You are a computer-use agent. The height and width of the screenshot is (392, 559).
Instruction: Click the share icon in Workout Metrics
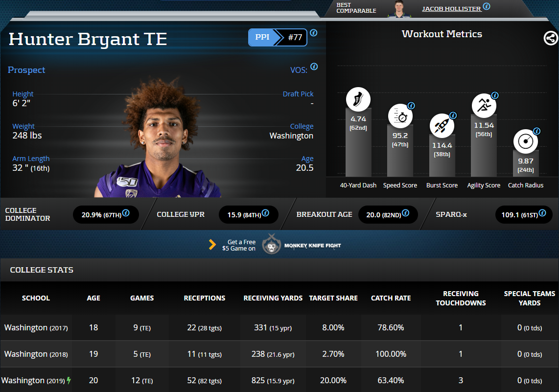tap(551, 38)
